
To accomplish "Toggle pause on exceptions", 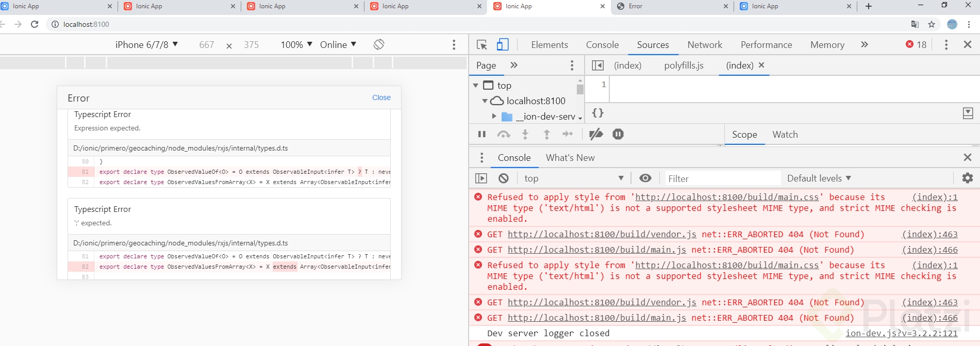I will tap(618, 134).
